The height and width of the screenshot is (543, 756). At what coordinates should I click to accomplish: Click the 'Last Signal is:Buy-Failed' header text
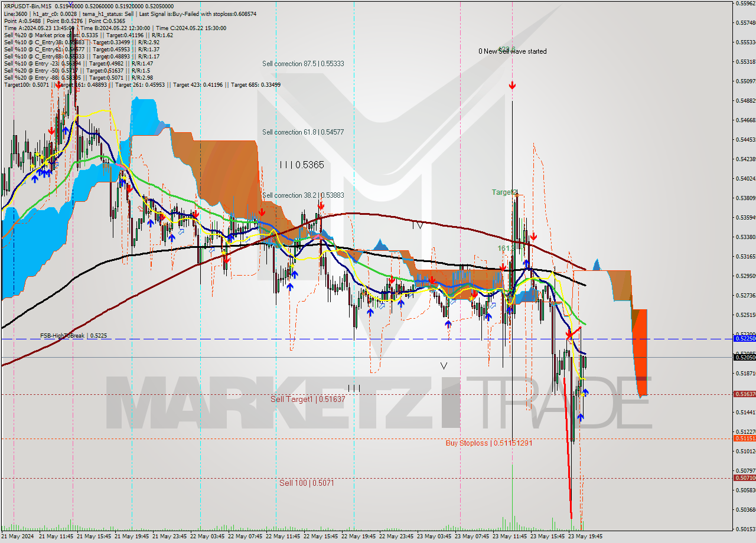pyautogui.click(x=170, y=14)
